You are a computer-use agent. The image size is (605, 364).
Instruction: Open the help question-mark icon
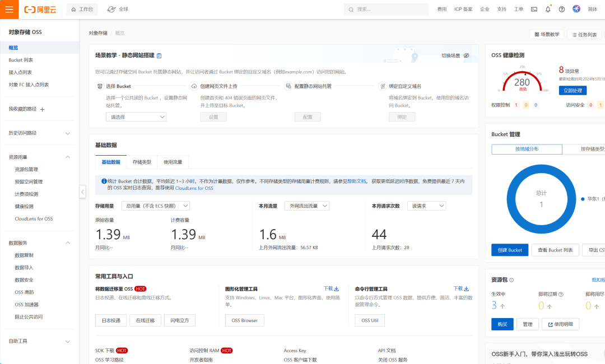coord(561,10)
